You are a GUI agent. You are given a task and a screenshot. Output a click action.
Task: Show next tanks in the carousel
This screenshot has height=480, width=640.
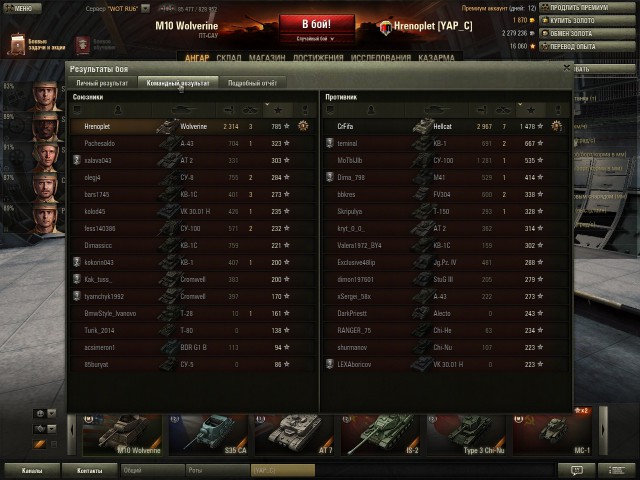pos(603,430)
